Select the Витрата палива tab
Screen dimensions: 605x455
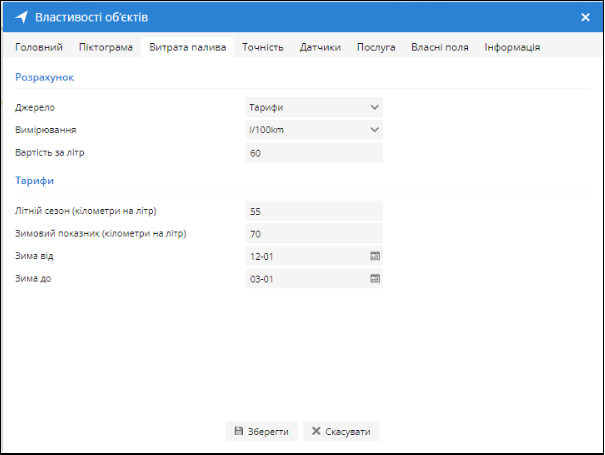[x=188, y=47]
